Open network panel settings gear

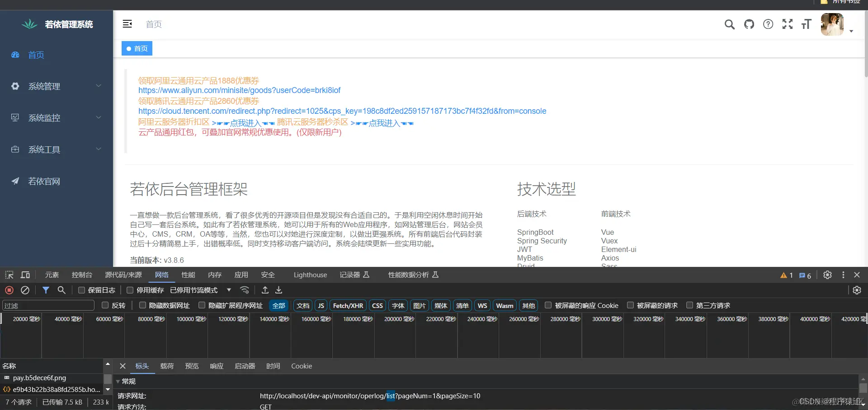857,290
